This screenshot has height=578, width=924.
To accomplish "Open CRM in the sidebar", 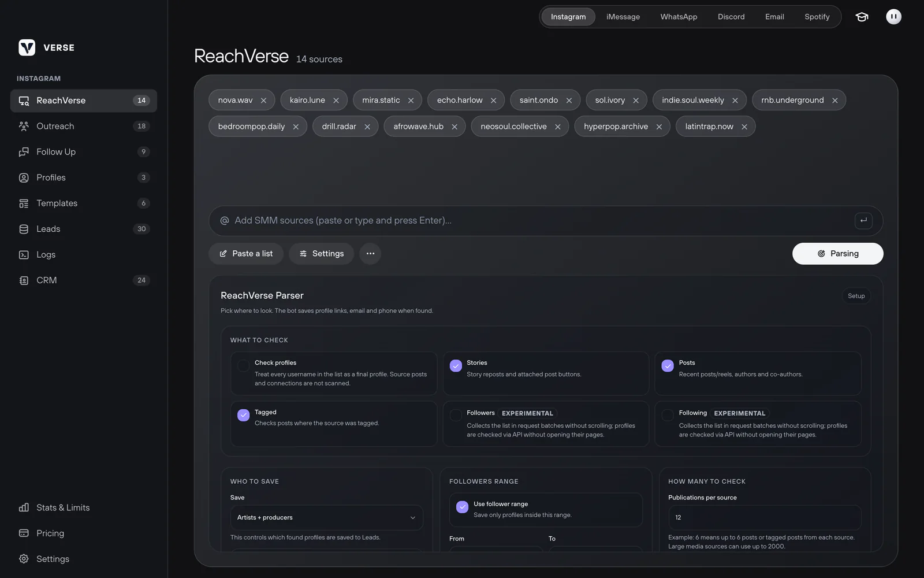I will point(84,280).
